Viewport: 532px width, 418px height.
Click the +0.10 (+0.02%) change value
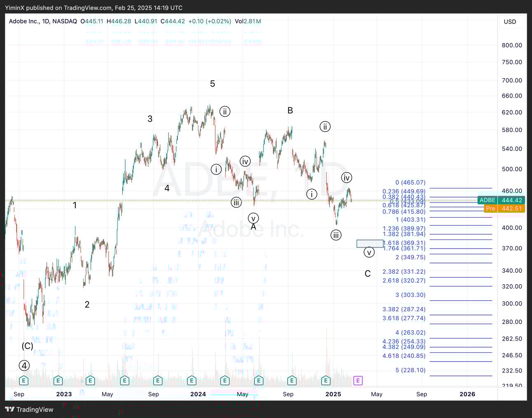(210, 21)
